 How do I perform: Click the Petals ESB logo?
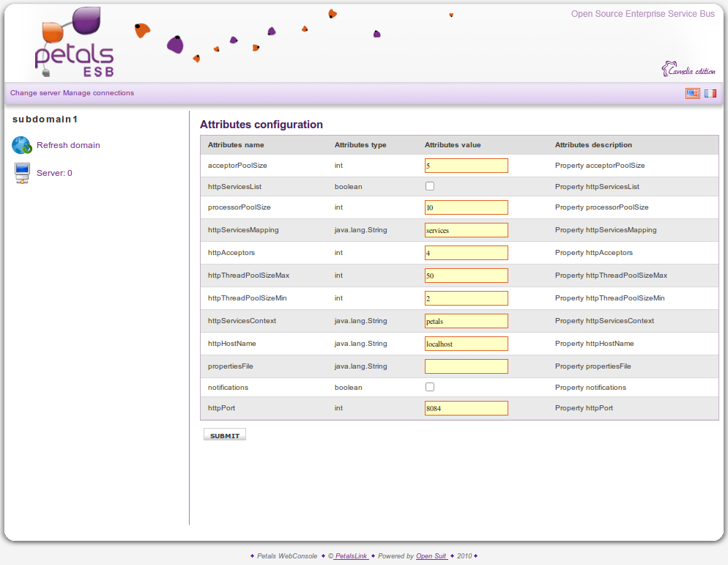coord(73,43)
